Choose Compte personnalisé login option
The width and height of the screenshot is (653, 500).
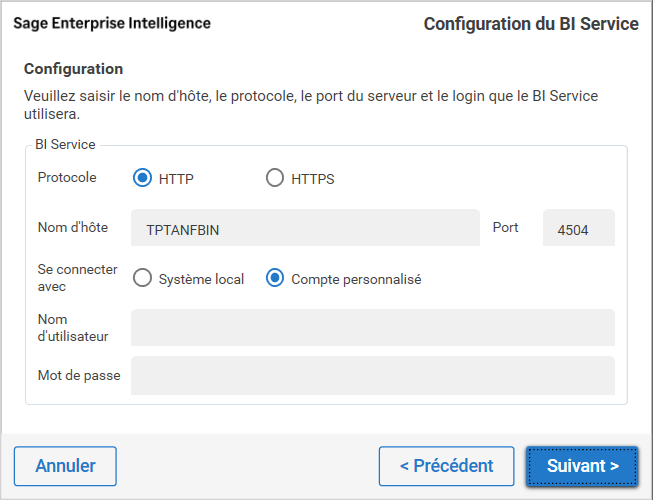point(275,279)
